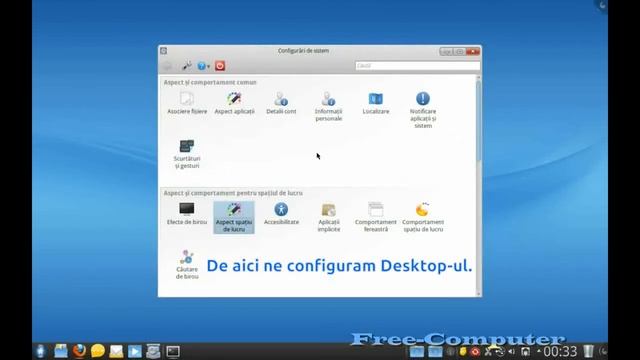Click the yellow shield tray icon

click(462, 351)
